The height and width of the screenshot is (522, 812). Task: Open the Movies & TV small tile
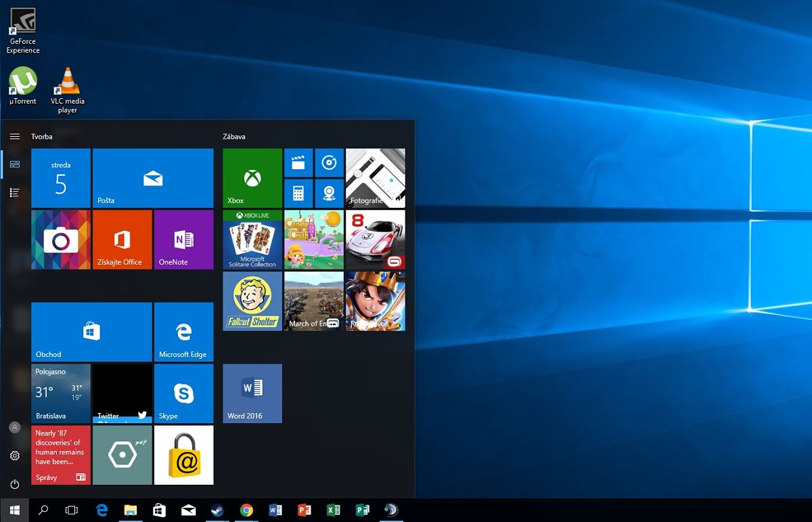[298, 163]
